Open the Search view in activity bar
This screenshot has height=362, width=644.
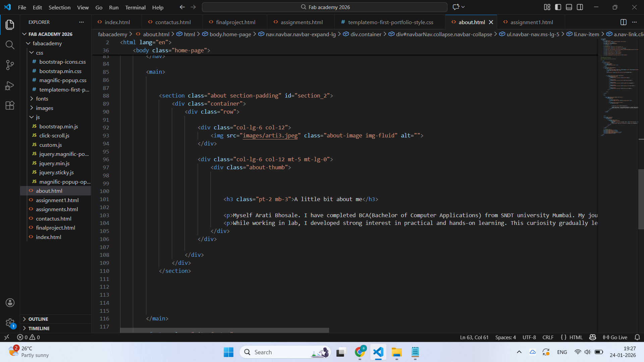coord(10,45)
